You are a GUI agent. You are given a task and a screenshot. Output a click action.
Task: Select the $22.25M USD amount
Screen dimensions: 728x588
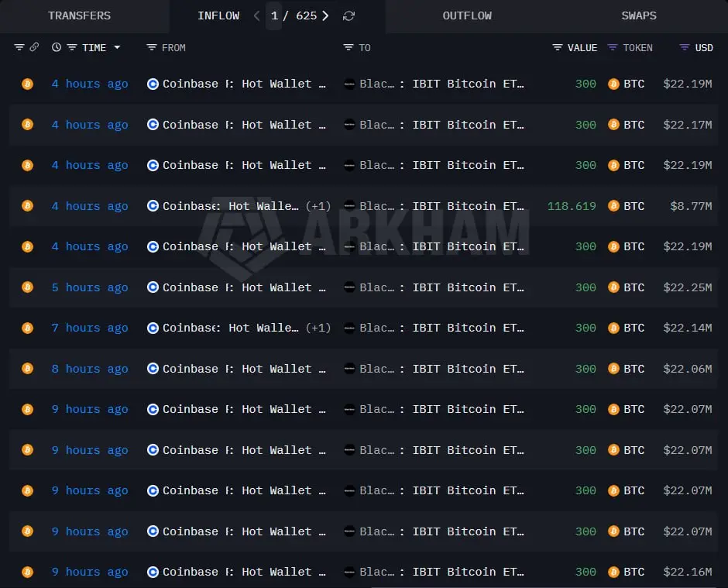688,287
